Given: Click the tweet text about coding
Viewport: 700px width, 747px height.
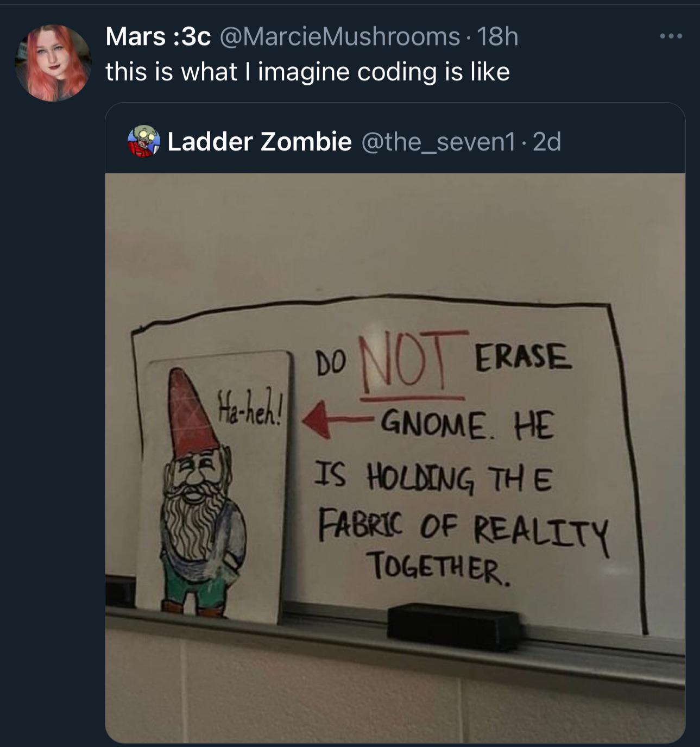Looking at the screenshot, I should point(307,72).
